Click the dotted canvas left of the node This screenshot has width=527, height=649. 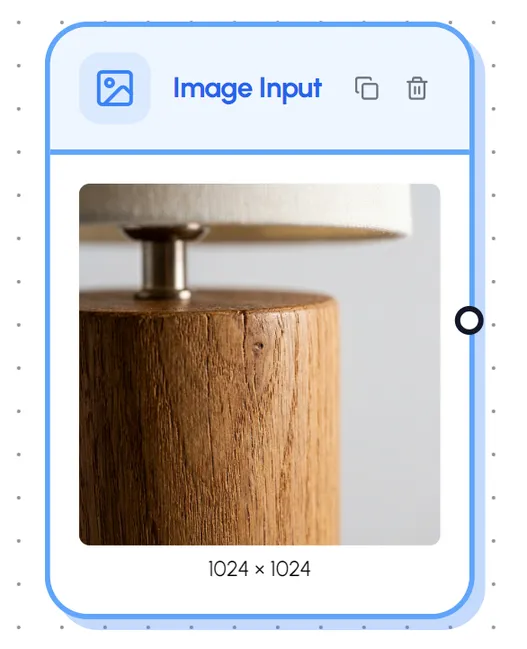(x=23, y=323)
